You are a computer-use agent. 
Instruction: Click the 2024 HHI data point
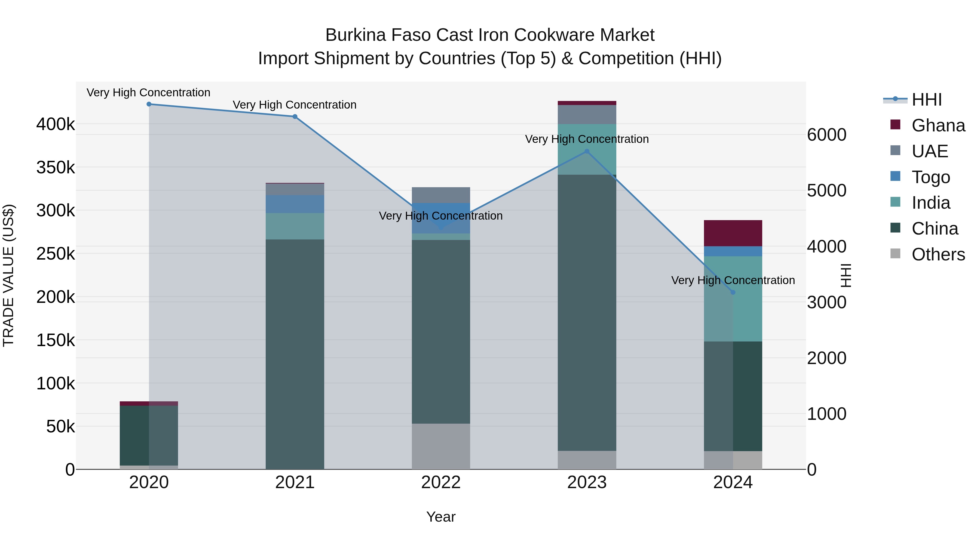pos(733,293)
